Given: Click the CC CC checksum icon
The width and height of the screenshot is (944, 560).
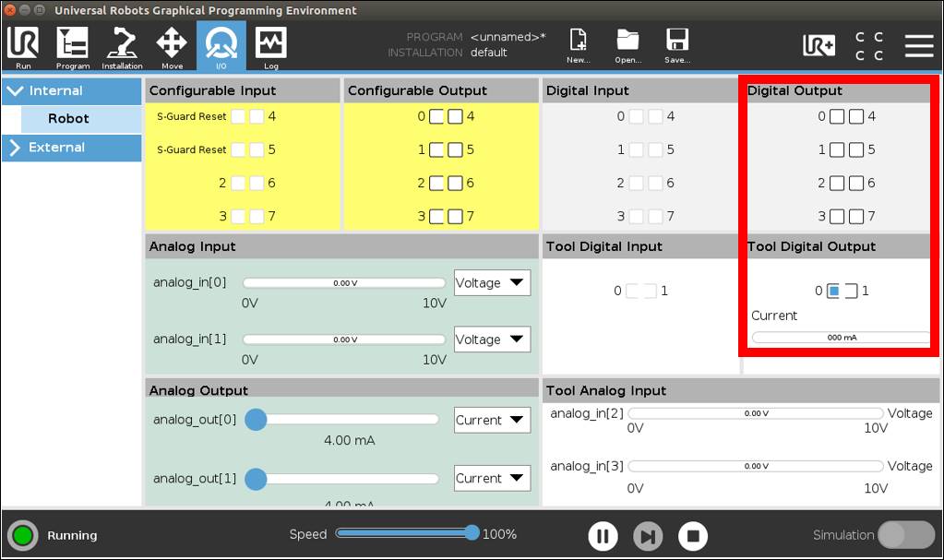Looking at the screenshot, I should click(x=869, y=46).
